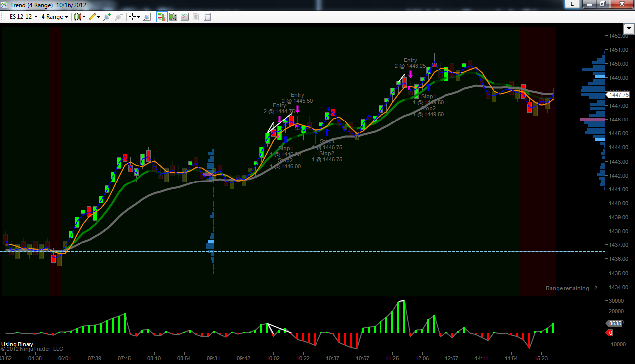635x364 pixels.
Task: Click the greyed-out Strategies dollar icon
Action: pyautogui.click(x=196, y=17)
